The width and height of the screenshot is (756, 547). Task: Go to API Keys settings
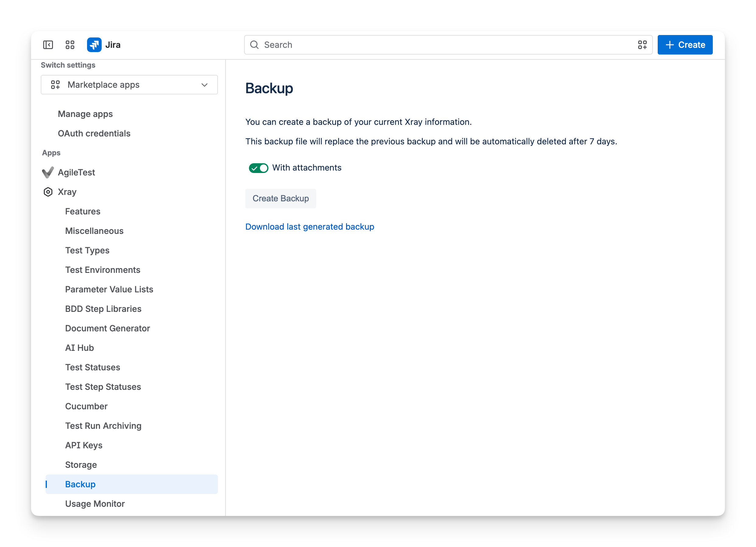84,445
